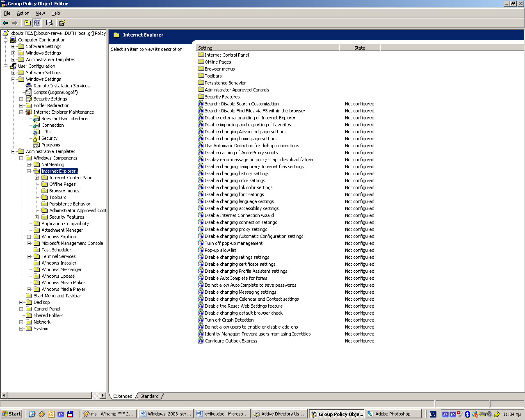Expand the Folder Redirection node
This screenshot has width=525, height=420.
[x=21, y=105]
